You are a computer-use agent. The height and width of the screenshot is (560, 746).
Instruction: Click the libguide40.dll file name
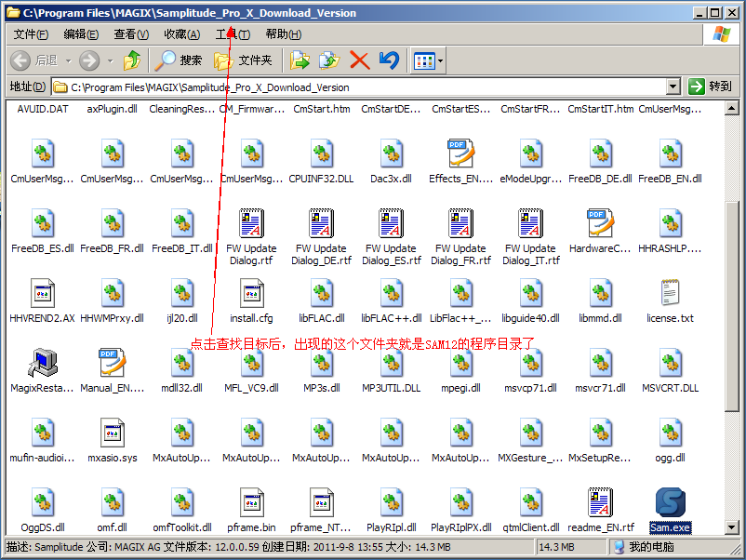530,318
